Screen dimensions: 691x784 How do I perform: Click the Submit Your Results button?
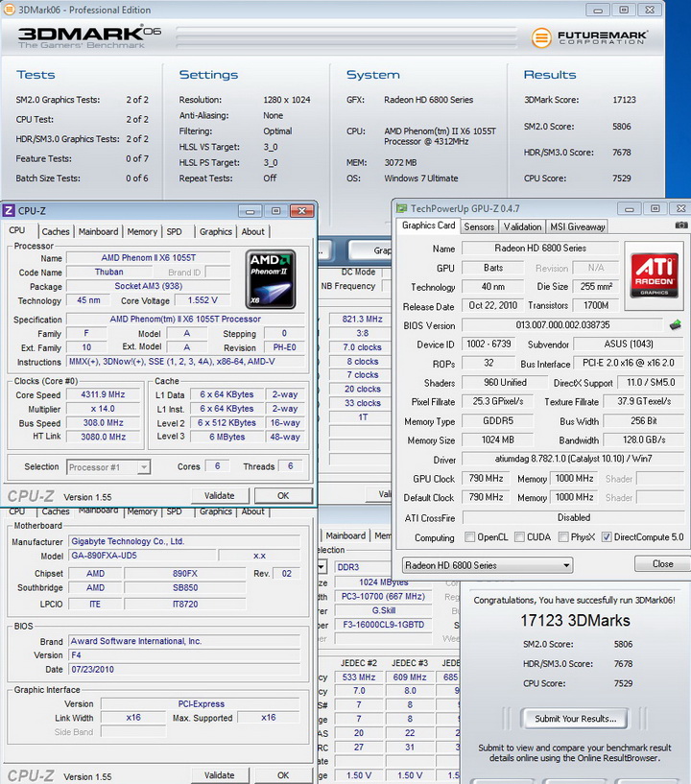tap(575, 719)
